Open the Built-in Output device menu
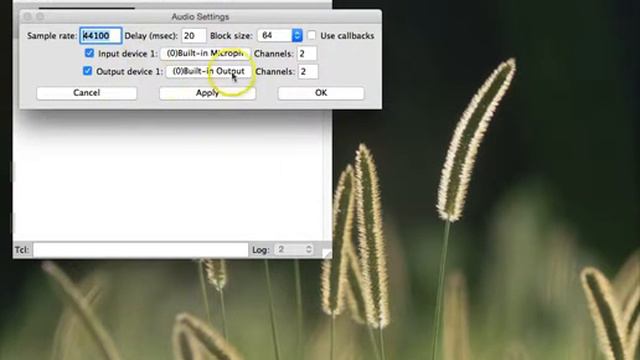The width and height of the screenshot is (640, 360). (208, 71)
